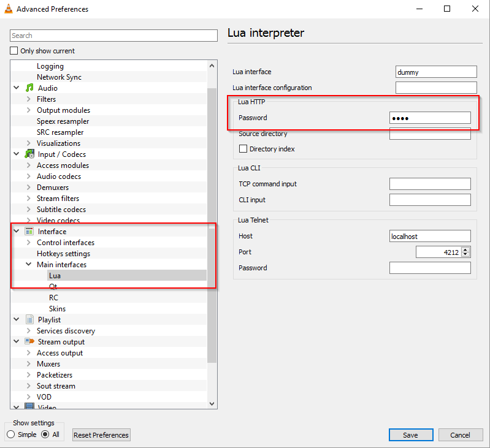The height and width of the screenshot is (448, 490).
Task: Click the VLC cone icon in title bar
Action: tap(9, 9)
